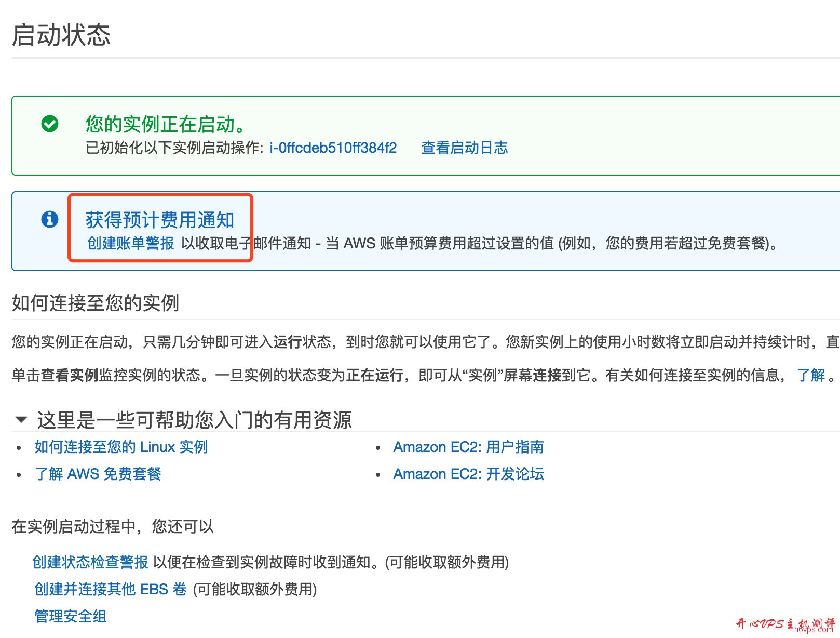Viewport: 840px width, 638px height.
Task: Click the 如何连接至您的实例 heading
Action: [x=96, y=302]
